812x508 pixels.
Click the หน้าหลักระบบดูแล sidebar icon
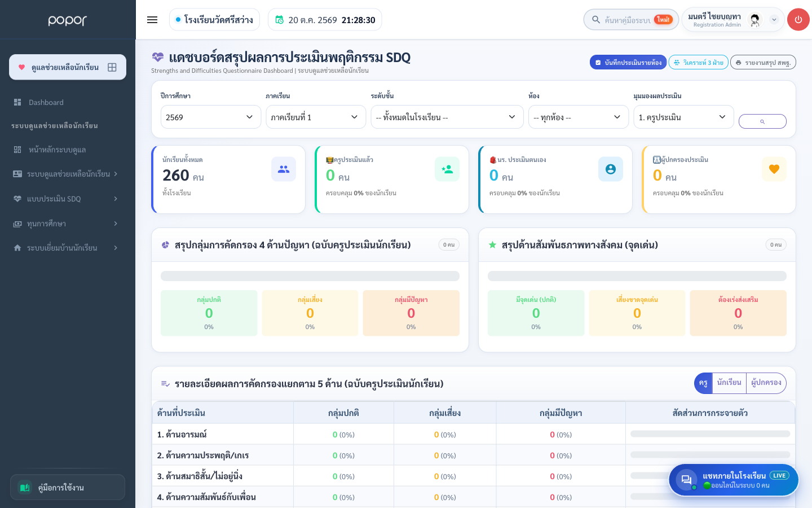(x=17, y=150)
